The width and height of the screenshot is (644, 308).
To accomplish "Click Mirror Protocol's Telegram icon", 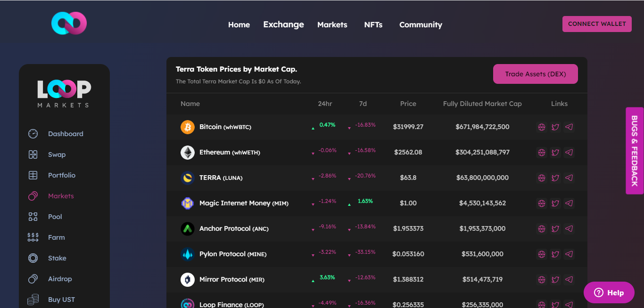I will click(569, 280).
